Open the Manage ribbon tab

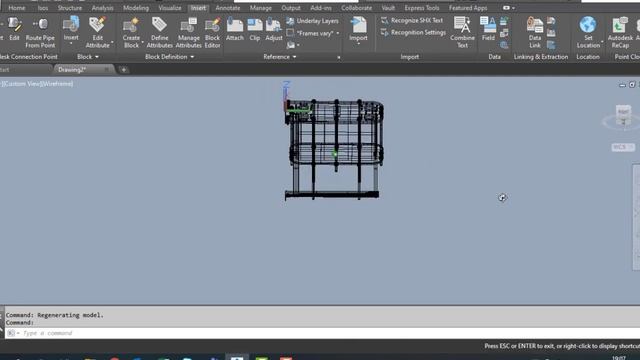pyautogui.click(x=260, y=8)
